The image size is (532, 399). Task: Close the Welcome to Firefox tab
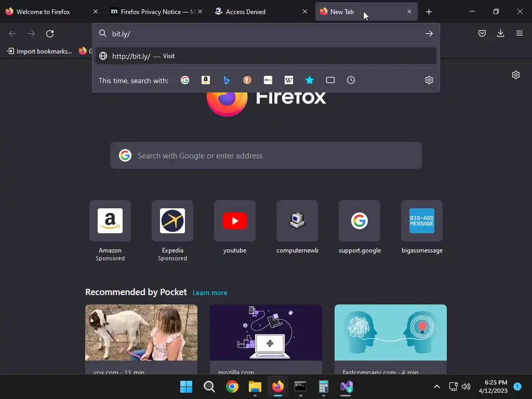pyautogui.click(x=96, y=11)
